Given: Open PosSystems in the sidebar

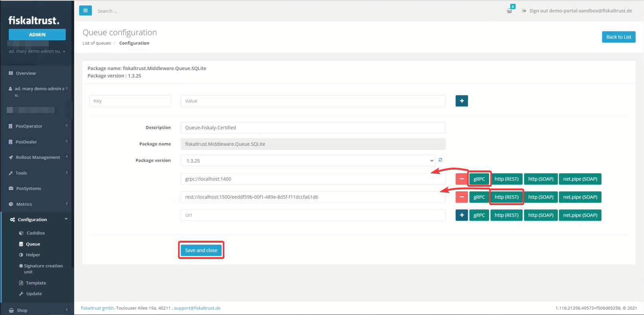Looking at the screenshot, I should tap(28, 188).
